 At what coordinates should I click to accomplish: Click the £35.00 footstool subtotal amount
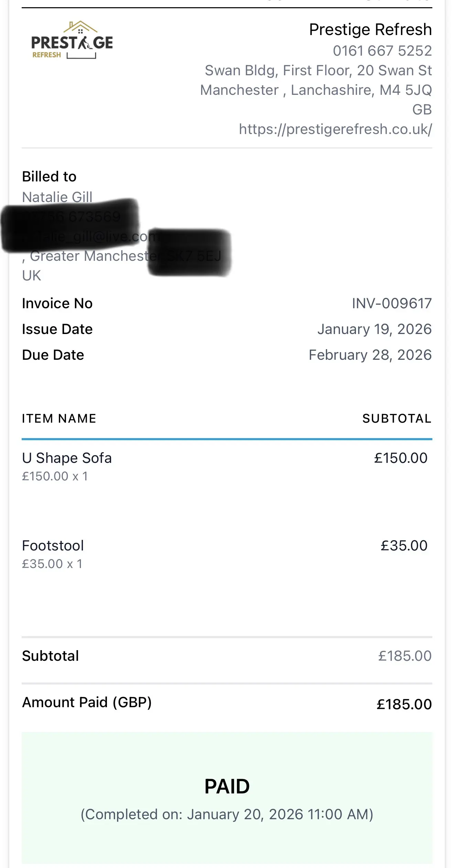click(404, 546)
